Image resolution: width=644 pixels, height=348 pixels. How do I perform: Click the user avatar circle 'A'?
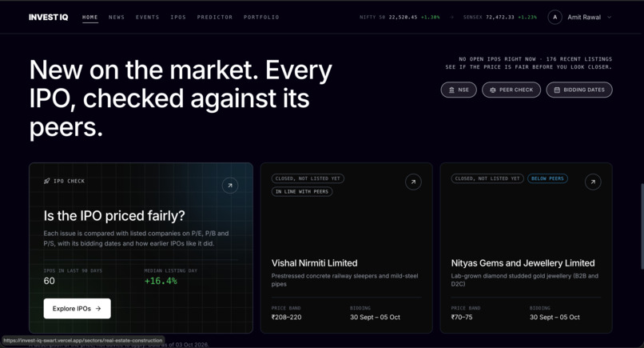coord(555,18)
